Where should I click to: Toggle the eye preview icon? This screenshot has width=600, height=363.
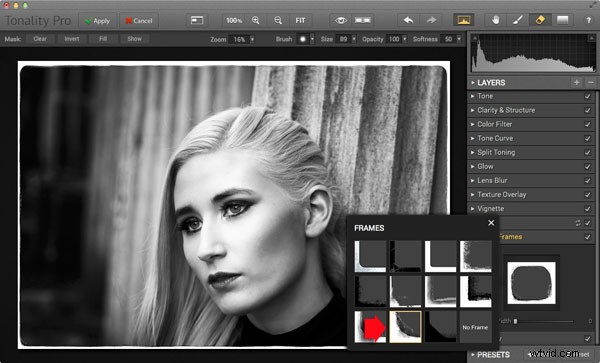tap(341, 20)
